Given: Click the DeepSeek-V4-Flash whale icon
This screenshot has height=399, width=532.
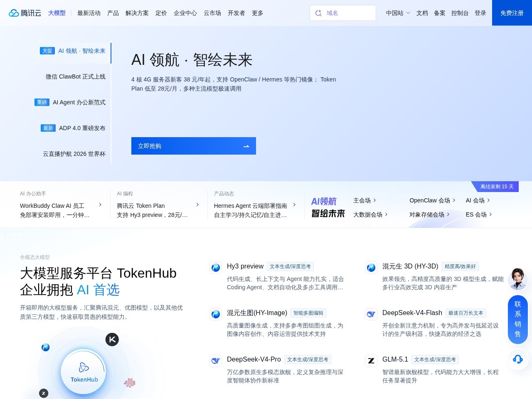Looking at the screenshot, I should coord(371,314).
